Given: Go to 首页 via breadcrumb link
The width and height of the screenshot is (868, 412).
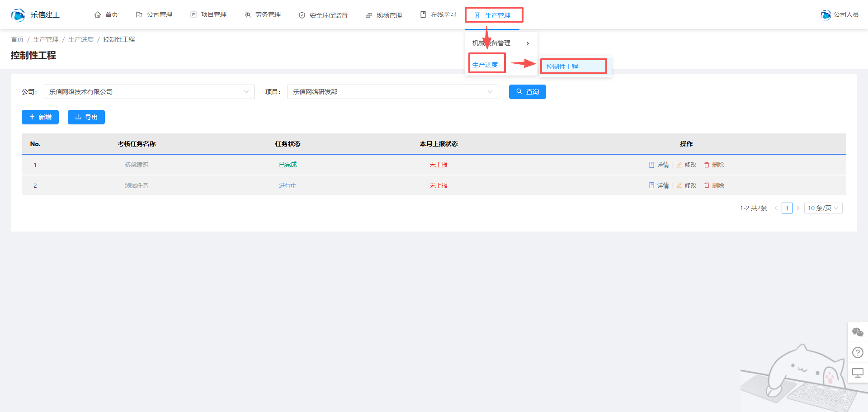Looking at the screenshot, I should click(17, 39).
